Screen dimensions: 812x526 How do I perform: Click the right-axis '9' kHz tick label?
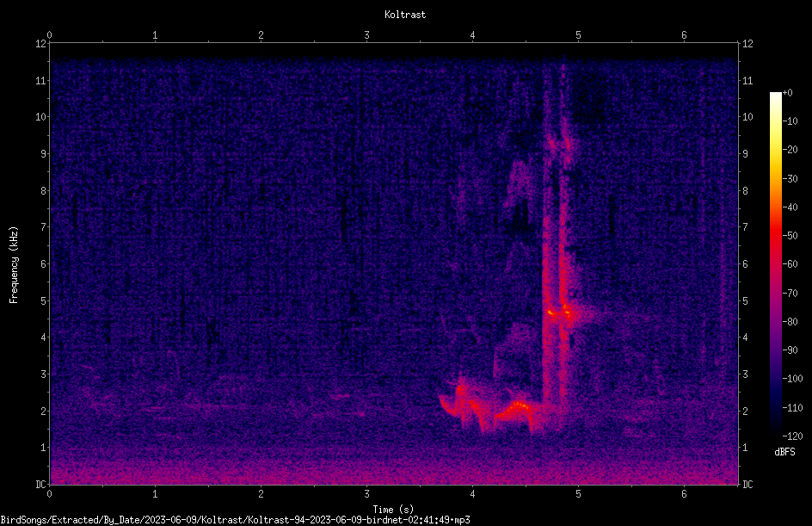745,154
